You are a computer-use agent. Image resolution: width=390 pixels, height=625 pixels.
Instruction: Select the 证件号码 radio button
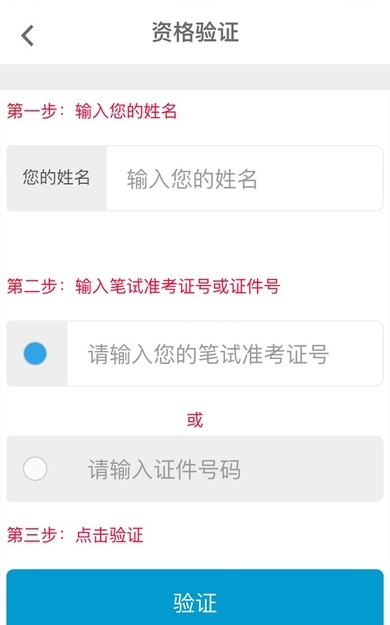pyautogui.click(x=35, y=468)
